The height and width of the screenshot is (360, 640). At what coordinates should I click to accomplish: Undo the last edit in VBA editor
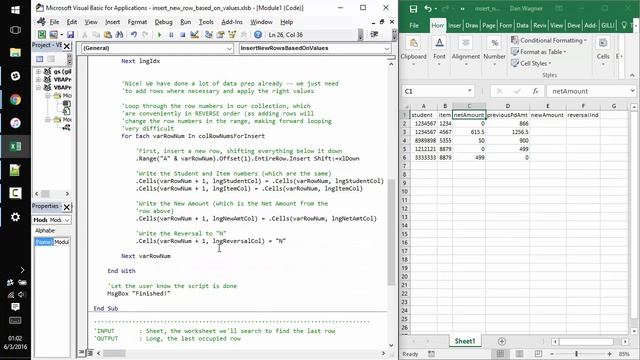coord(133,35)
